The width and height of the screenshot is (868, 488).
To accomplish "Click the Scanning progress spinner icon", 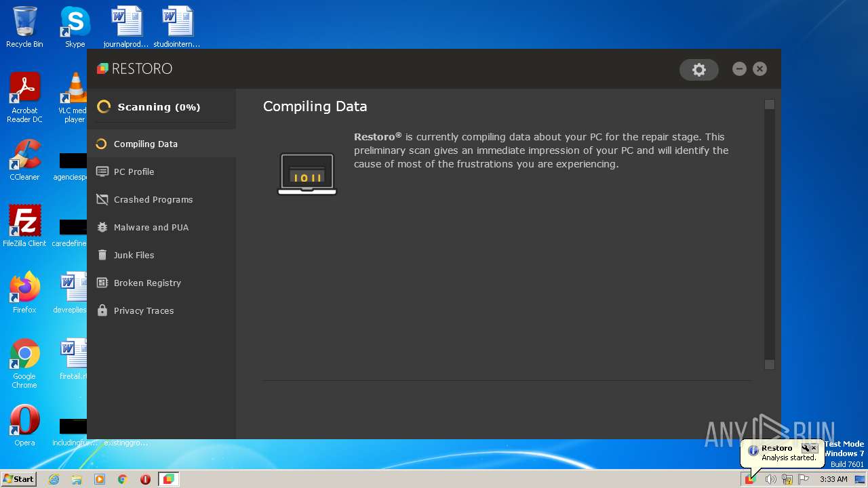I will tap(104, 106).
